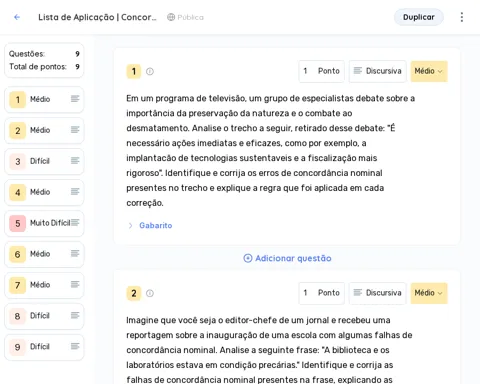This screenshot has height=384, width=480.
Task: Select question 2 Médio in the sidebar
Action: click(x=44, y=130)
